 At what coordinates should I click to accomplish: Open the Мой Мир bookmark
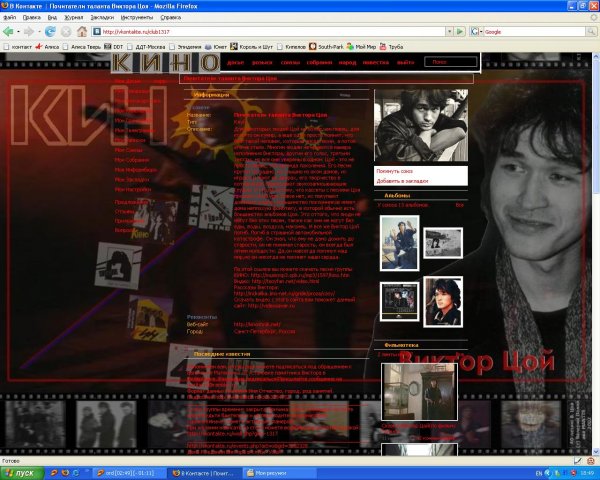coord(361,47)
